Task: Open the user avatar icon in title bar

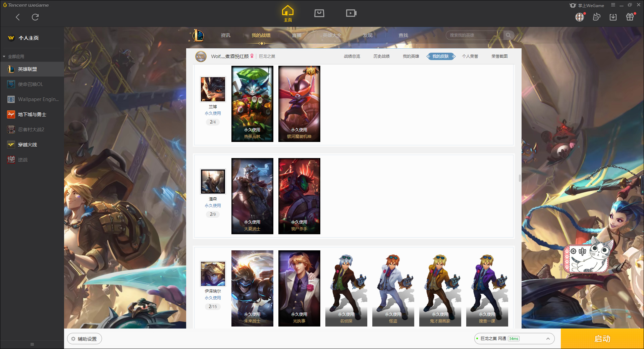Action: click(x=580, y=17)
